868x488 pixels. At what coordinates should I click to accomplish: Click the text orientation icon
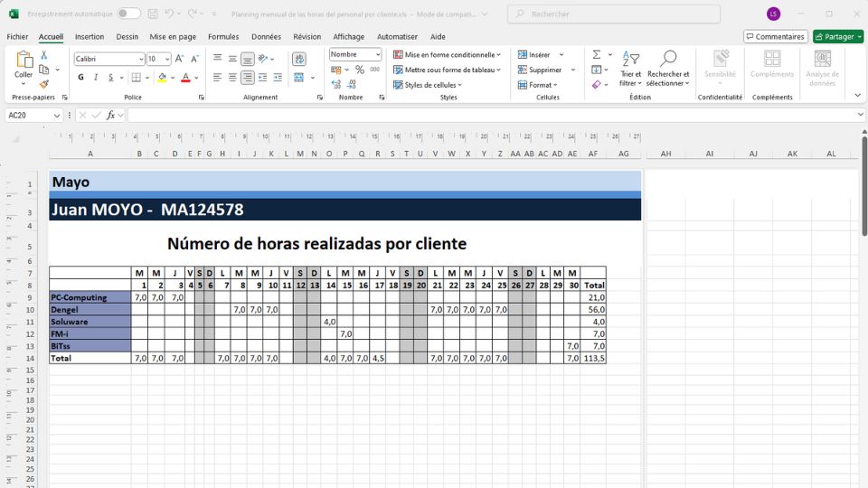(x=263, y=59)
